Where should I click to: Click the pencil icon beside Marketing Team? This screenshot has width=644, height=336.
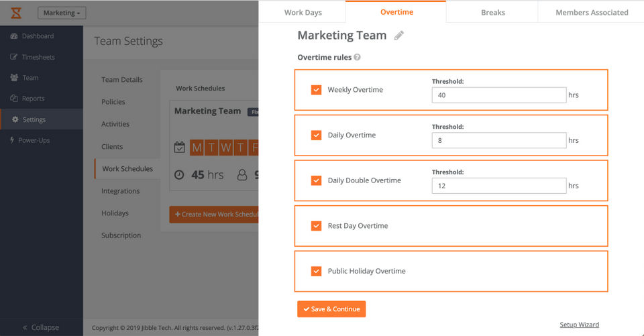tap(399, 36)
